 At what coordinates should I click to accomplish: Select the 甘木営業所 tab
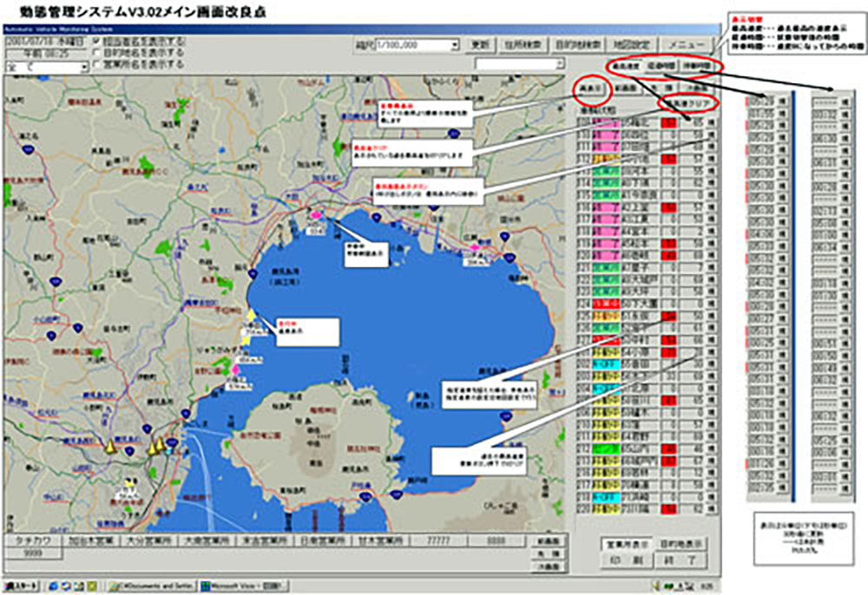381,541
